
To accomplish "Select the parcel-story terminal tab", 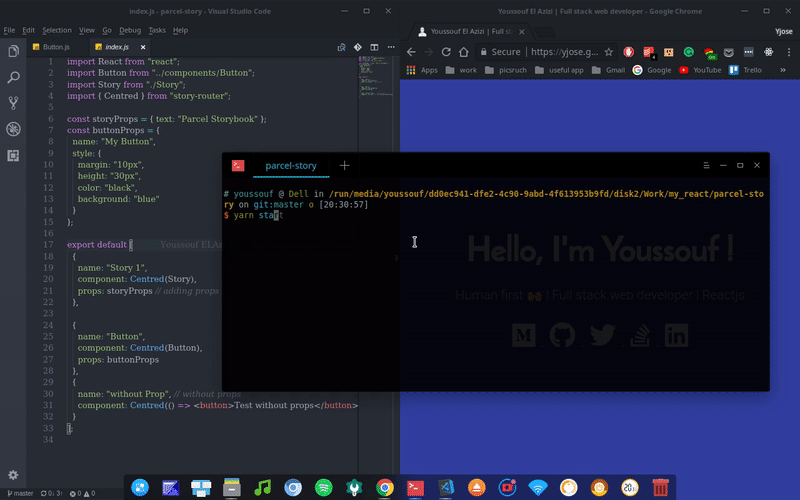I will pyautogui.click(x=291, y=165).
